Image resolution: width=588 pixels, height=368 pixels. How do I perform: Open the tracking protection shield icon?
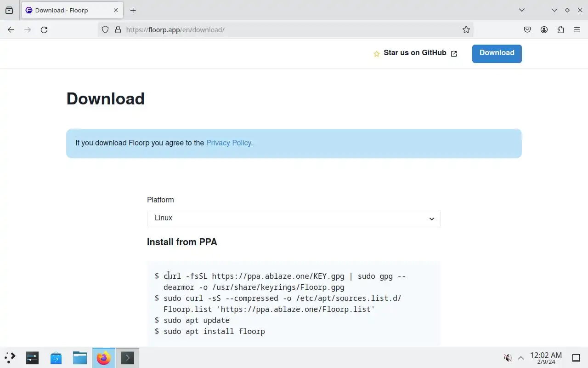coord(105,29)
